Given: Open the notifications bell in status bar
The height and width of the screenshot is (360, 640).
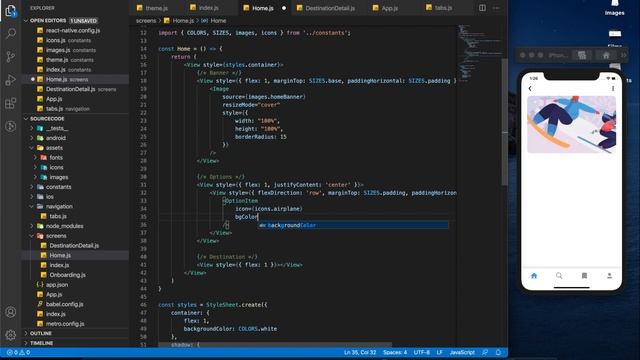Looking at the screenshot, I should point(498,352).
